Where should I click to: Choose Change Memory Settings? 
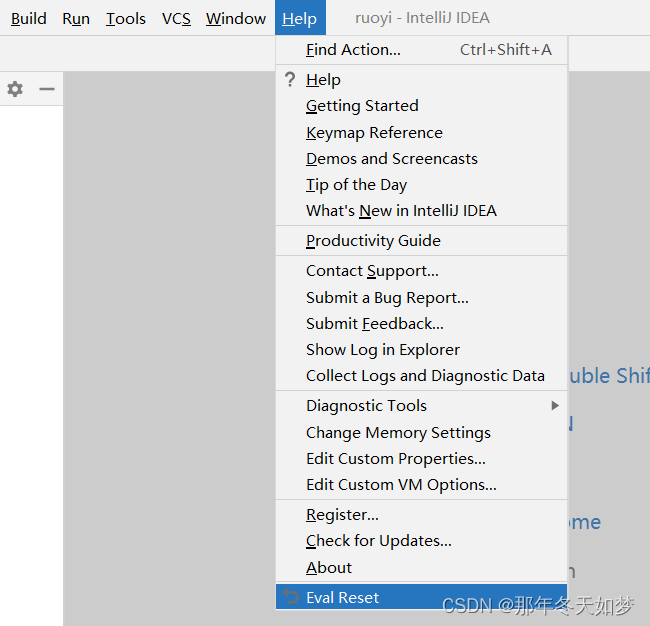[398, 432]
